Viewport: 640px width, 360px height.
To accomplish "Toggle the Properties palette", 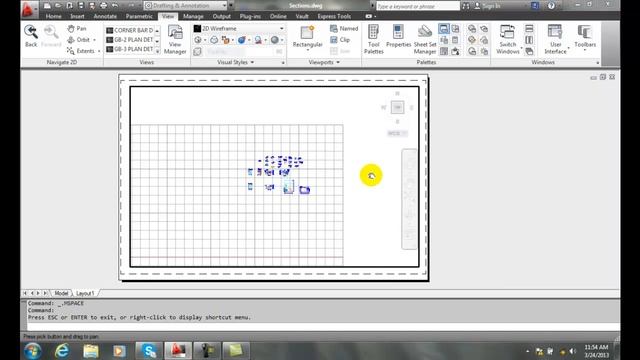I will click(x=398, y=37).
